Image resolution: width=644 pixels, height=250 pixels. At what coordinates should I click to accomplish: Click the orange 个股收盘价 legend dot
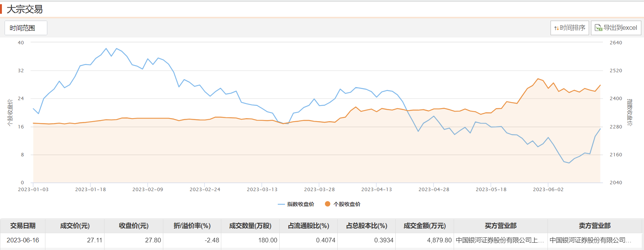click(327, 204)
